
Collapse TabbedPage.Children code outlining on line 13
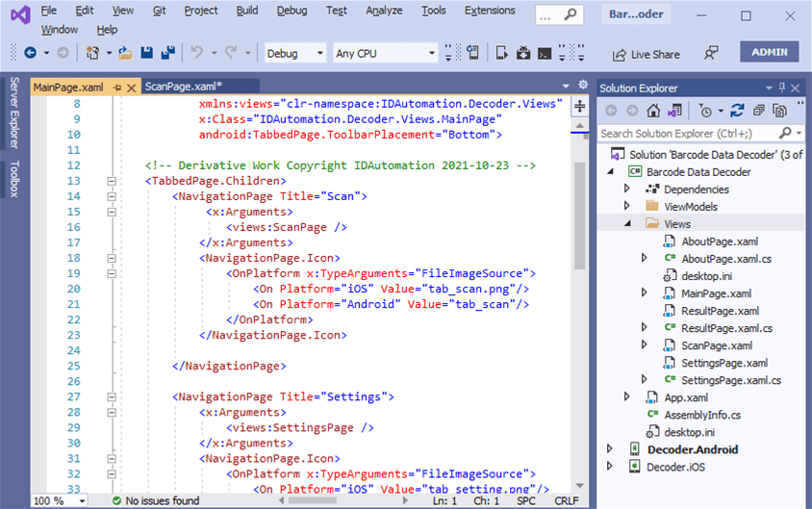[x=112, y=181]
